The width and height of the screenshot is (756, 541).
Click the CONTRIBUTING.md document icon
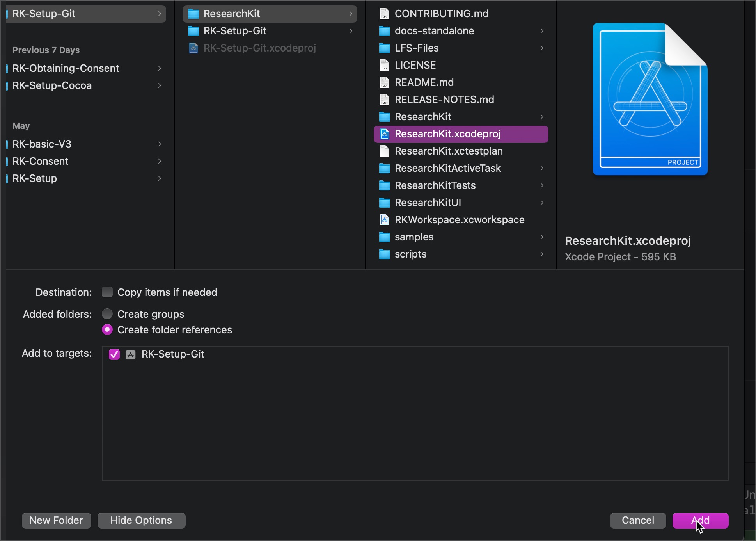tap(385, 14)
